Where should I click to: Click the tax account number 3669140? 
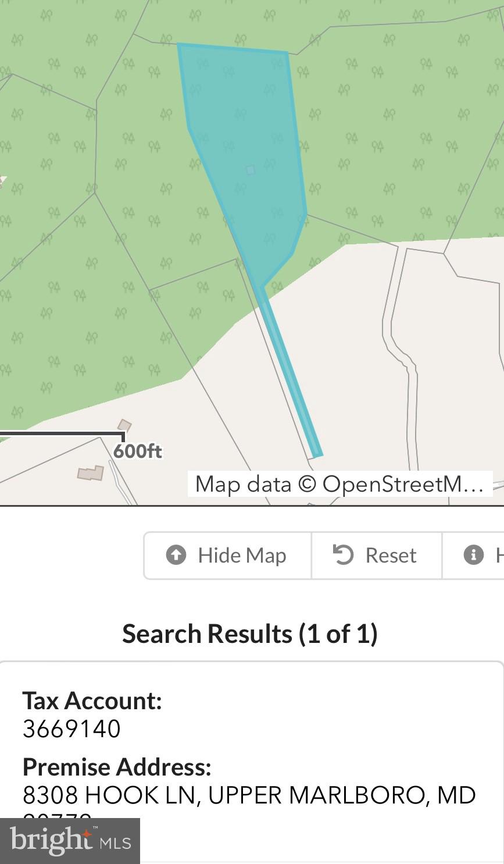point(72,728)
